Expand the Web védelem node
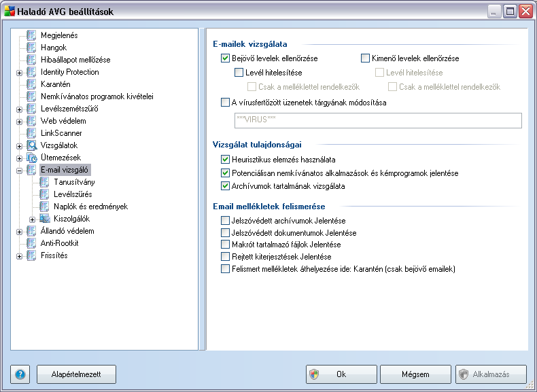Viewport: 537px width, 392px height. pos(20,122)
